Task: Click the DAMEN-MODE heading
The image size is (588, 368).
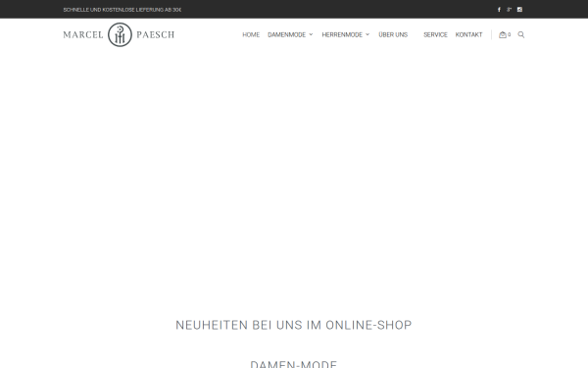Action: coord(294,364)
